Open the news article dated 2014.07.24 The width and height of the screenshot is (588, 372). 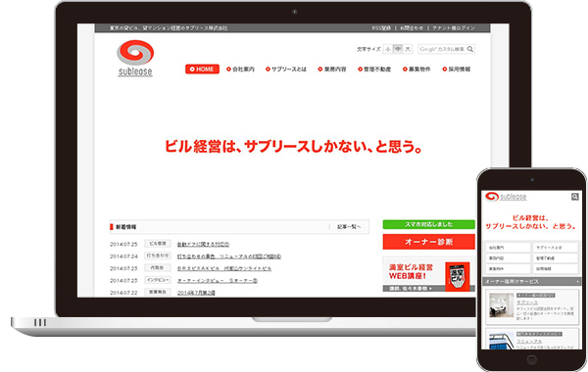click(228, 256)
